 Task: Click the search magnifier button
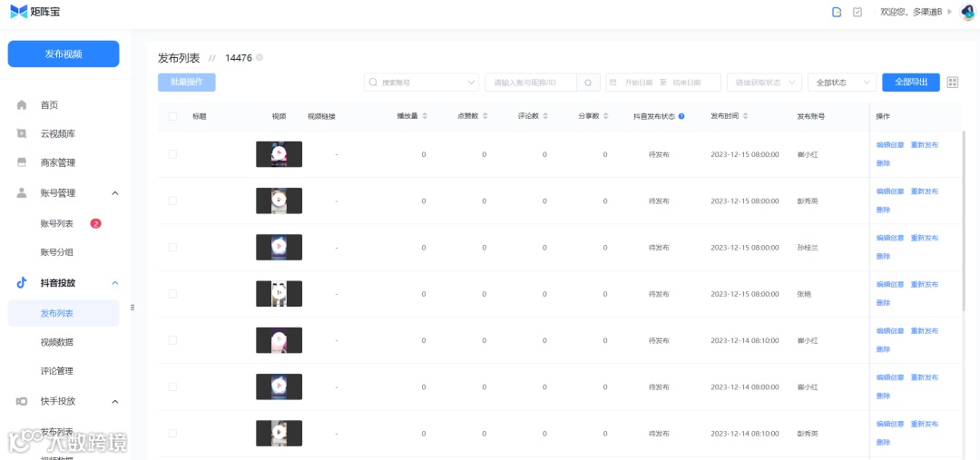coord(588,83)
